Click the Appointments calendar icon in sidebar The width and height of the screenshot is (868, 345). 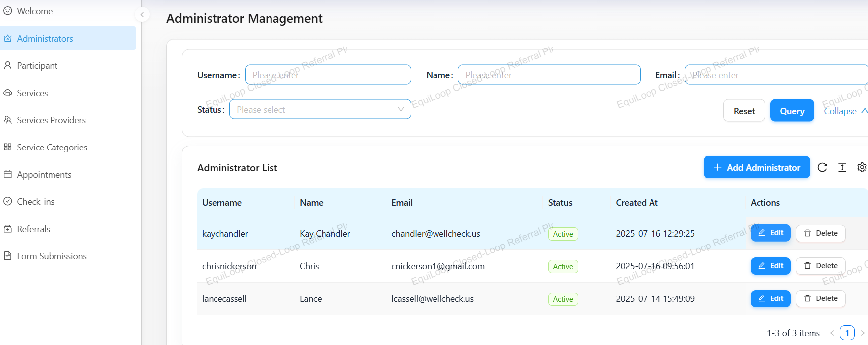pyautogui.click(x=8, y=174)
